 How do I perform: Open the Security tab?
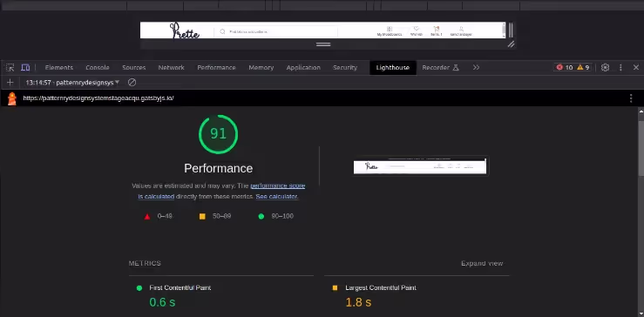pyautogui.click(x=345, y=68)
